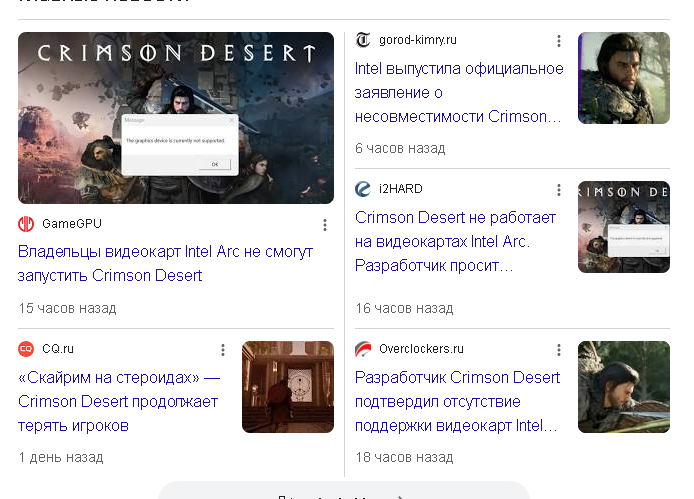Open the three-dot menu for CQ.ru article
694x499 pixels.
pyautogui.click(x=223, y=350)
